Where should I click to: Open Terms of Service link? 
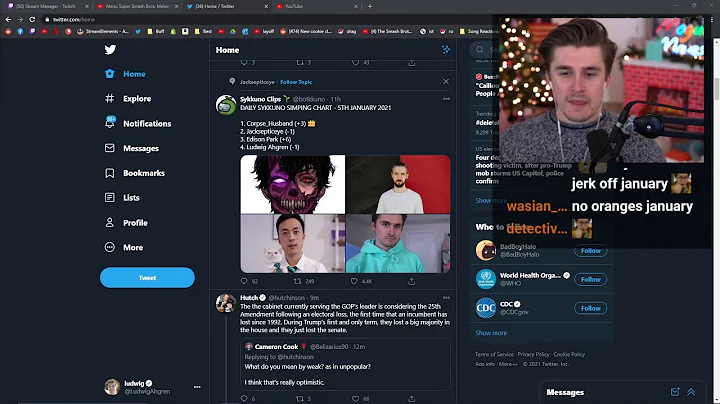(494, 354)
